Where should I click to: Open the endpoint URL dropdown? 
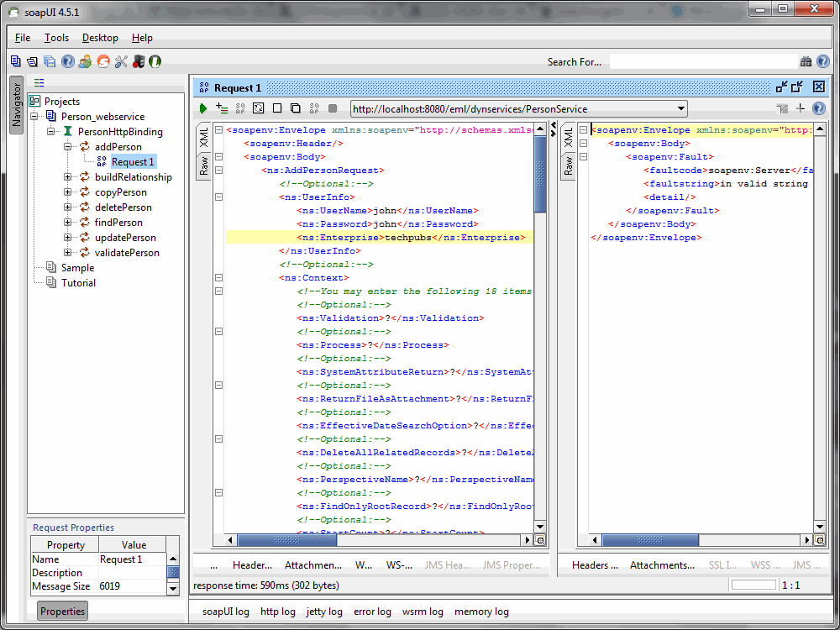click(681, 108)
